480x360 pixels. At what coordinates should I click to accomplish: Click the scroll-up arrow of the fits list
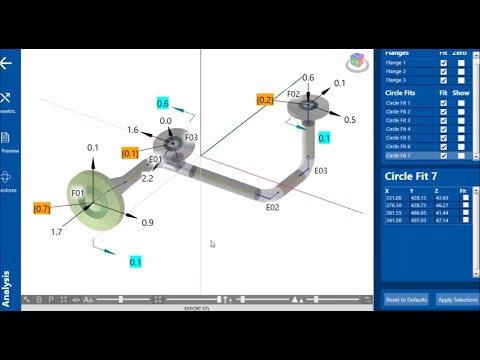pos(476,55)
